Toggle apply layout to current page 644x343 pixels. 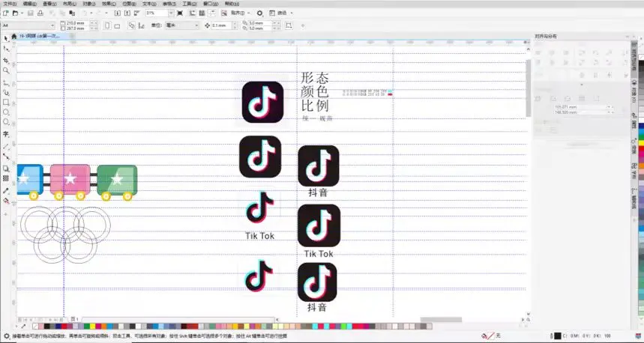(142, 25)
